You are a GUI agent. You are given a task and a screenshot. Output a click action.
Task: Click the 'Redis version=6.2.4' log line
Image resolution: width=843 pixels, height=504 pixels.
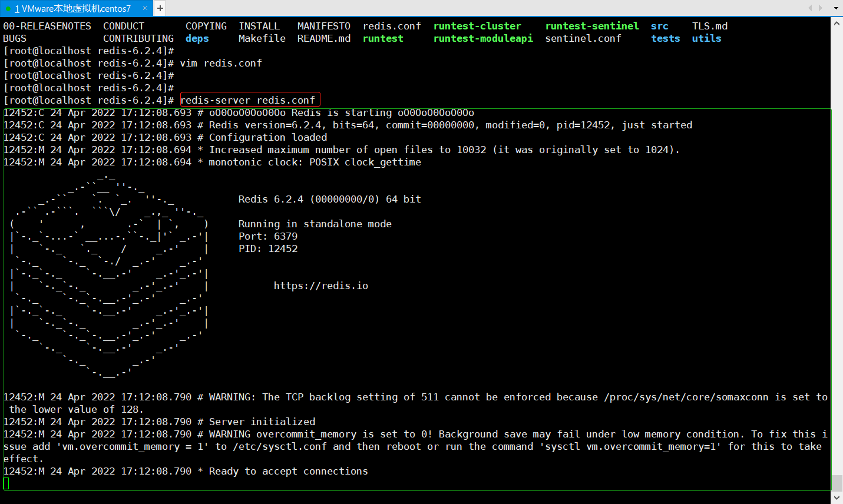tap(348, 125)
